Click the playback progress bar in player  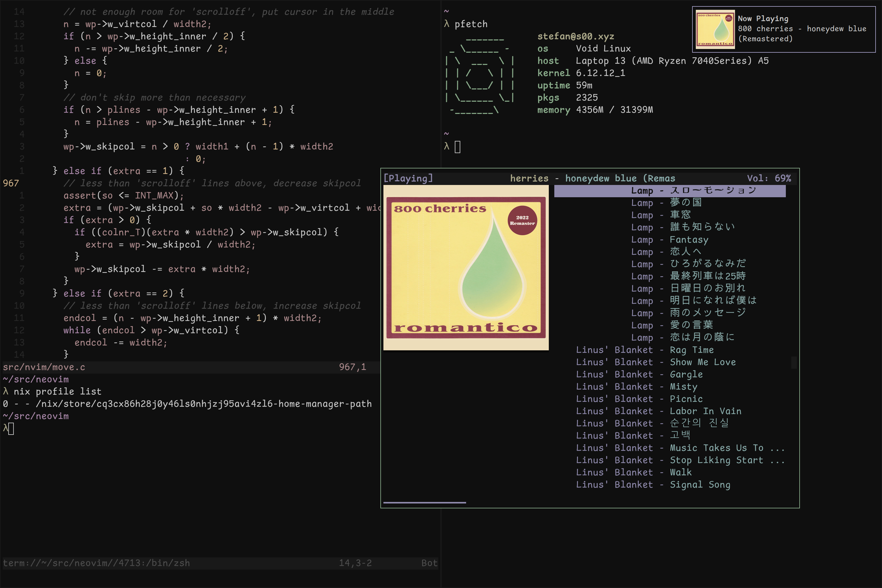pos(424,503)
